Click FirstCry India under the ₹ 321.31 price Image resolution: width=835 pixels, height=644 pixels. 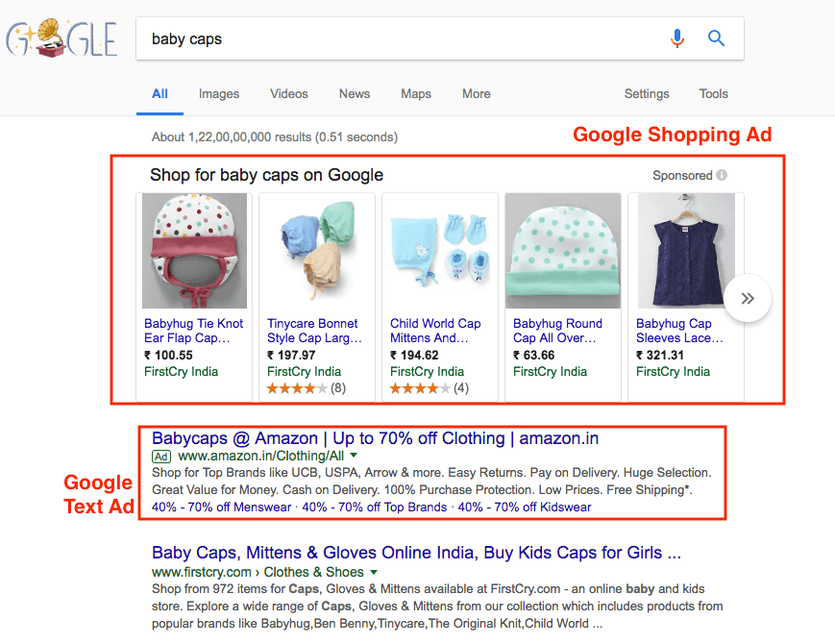(674, 372)
